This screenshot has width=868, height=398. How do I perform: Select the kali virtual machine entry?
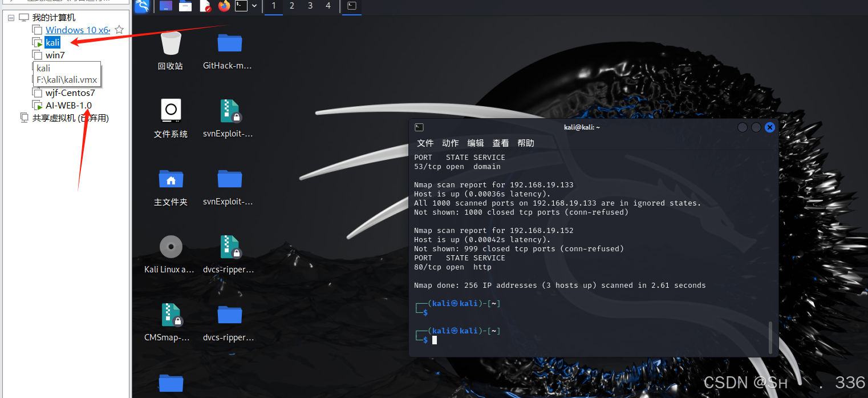pyautogui.click(x=52, y=42)
